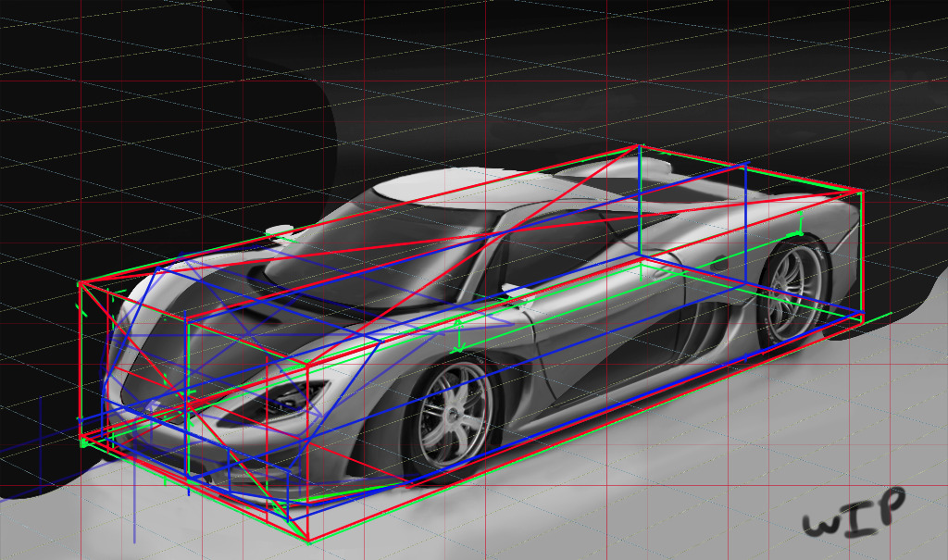Click the car's rear wheel rim

pyautogui.click(x=793, y=291)
